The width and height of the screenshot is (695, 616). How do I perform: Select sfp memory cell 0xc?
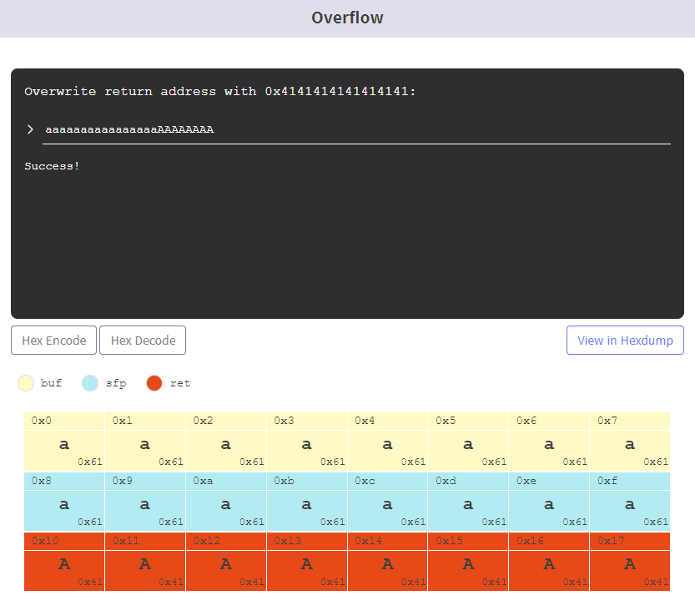point(387,502)
